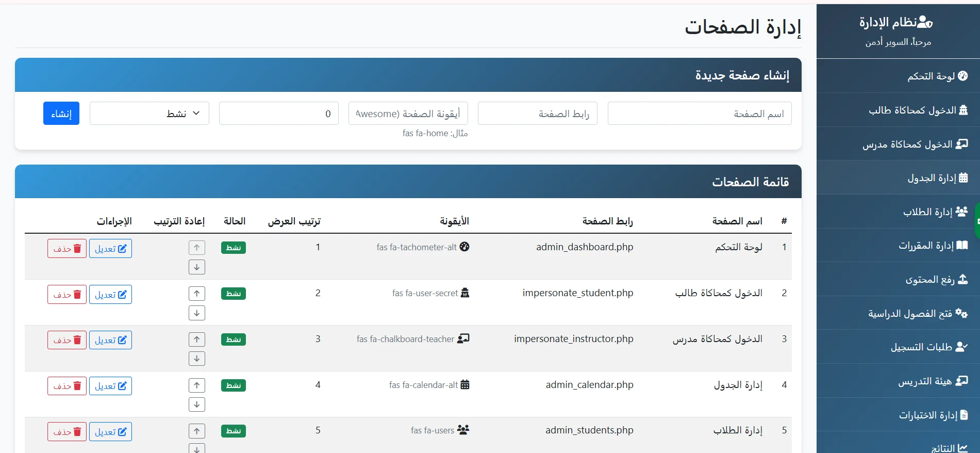This screenshot has height=453, width=980.
Task: Move admin_calendar.php row down
Action: click(197, 405)
